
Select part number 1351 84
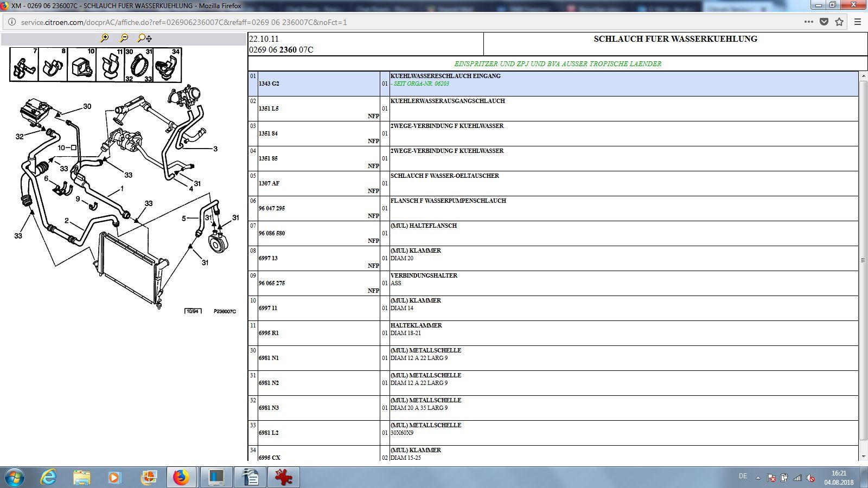[268, 133]
